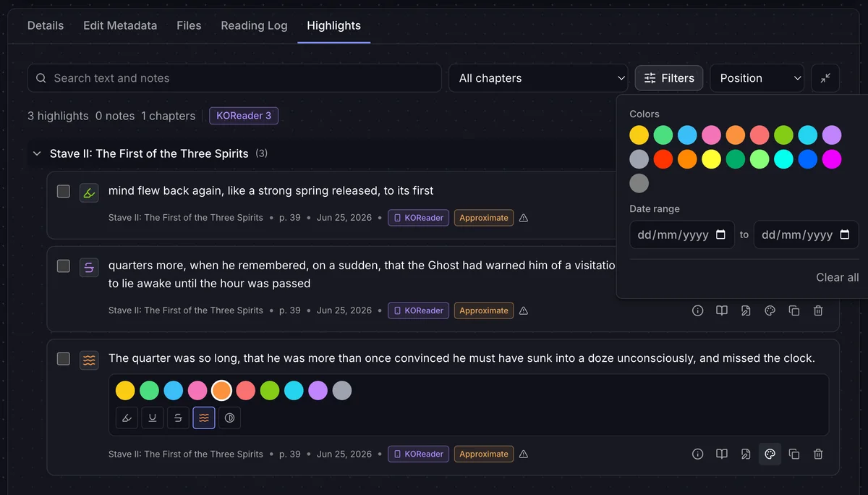Click the 'Stave II: The First of the Three Spirits' heading

149,153
